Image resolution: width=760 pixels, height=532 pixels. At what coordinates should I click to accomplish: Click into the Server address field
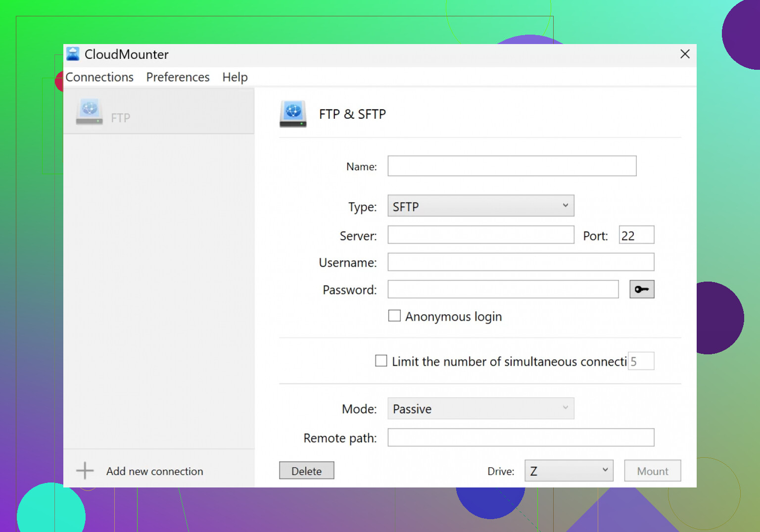pyautogui.click(x=480, y=235)
